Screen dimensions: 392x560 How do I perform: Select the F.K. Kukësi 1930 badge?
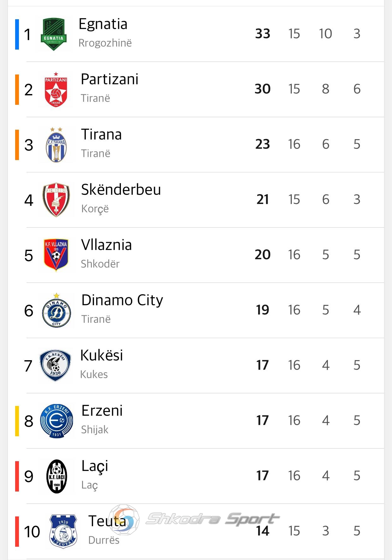(x=55, y=366)
